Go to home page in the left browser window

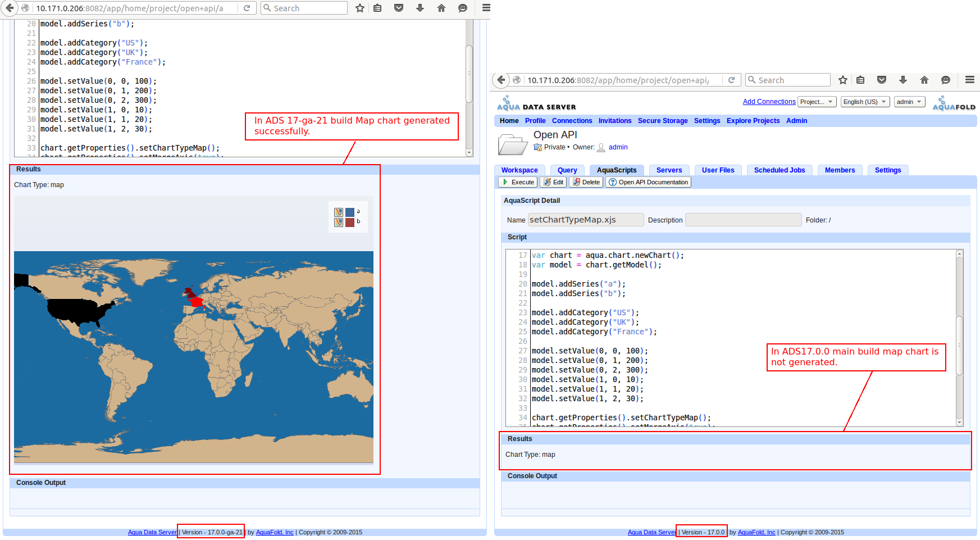pyautogui.click(x=441, y=8)
